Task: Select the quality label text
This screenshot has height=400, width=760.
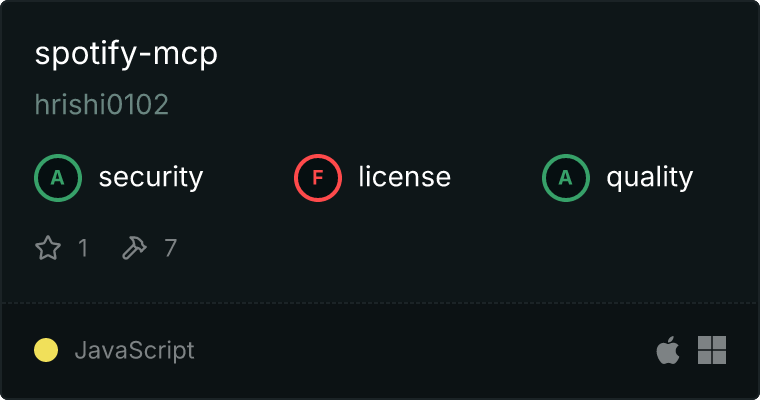Action: [649, 177]
